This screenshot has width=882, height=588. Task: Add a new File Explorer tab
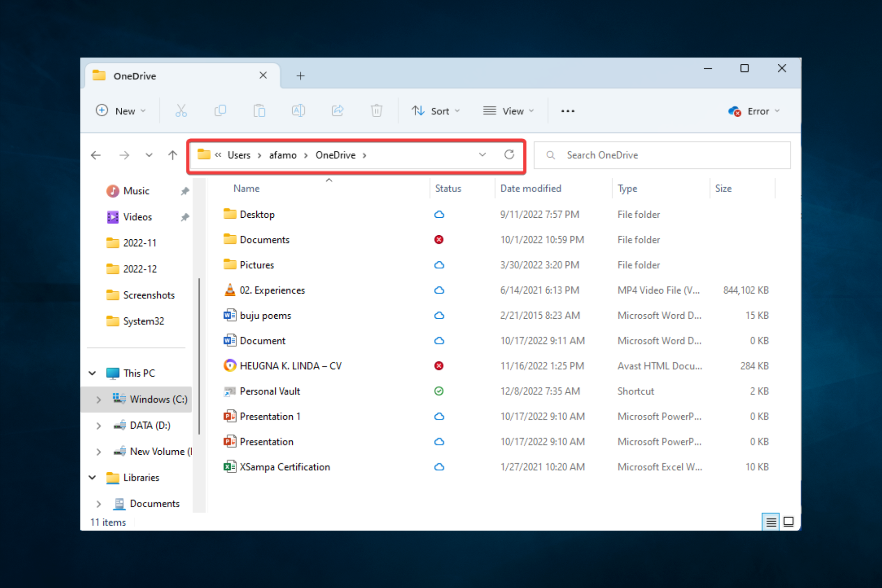point(300,76)
